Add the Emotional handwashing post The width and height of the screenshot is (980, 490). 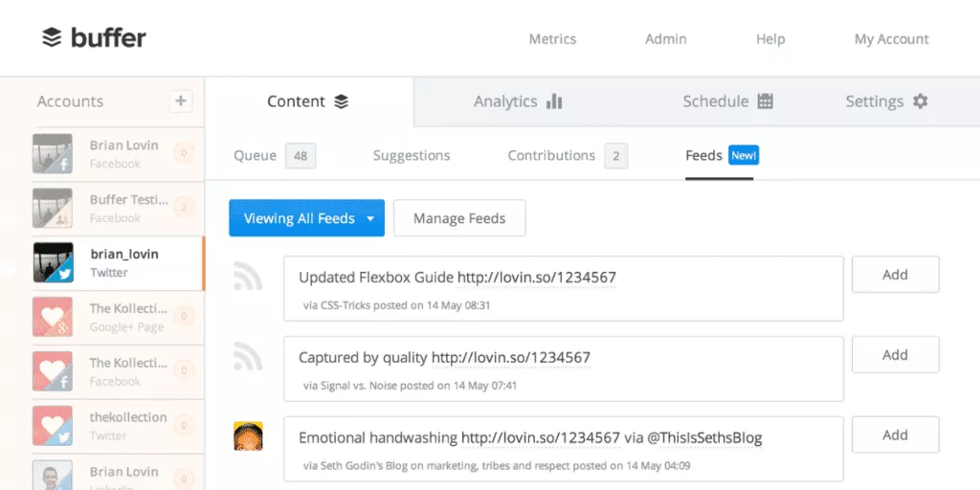pyautogui.click(x=895, y=435)
